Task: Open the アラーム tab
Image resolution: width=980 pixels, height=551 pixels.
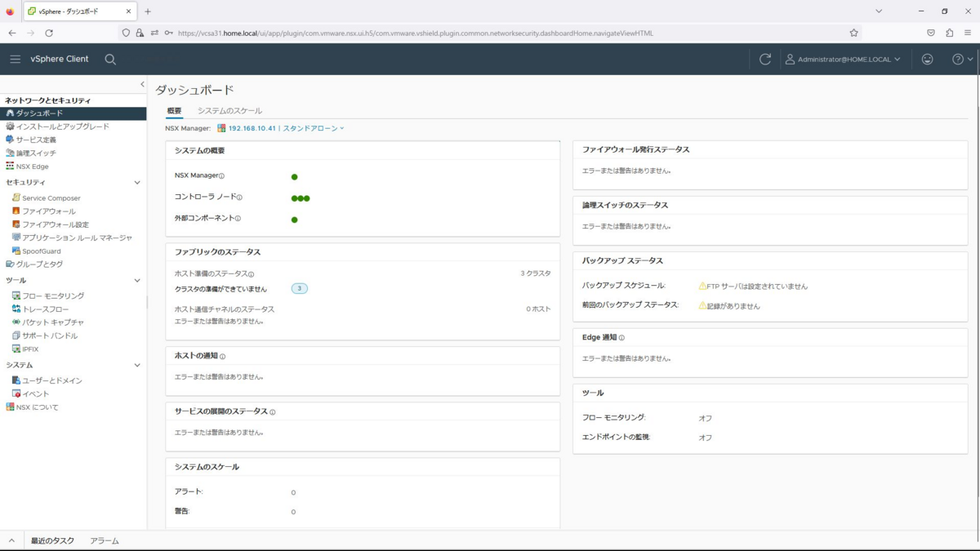Action: 105,540
